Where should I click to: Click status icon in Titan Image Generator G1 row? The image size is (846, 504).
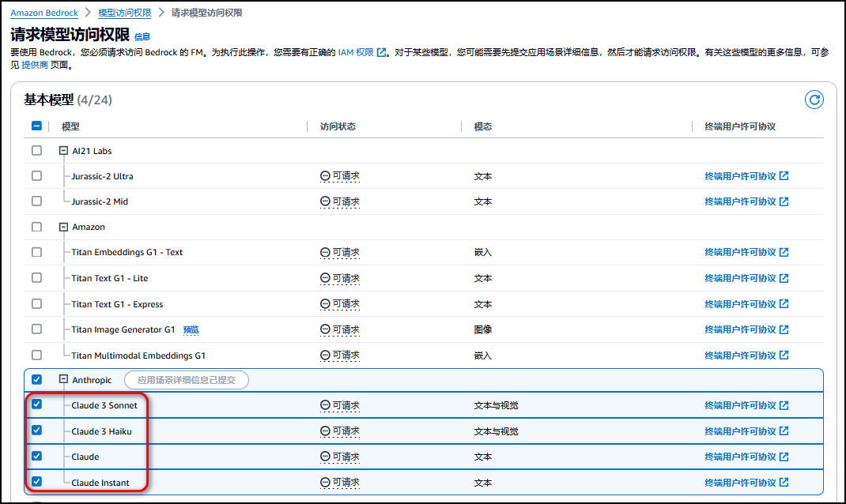point(325,329)
